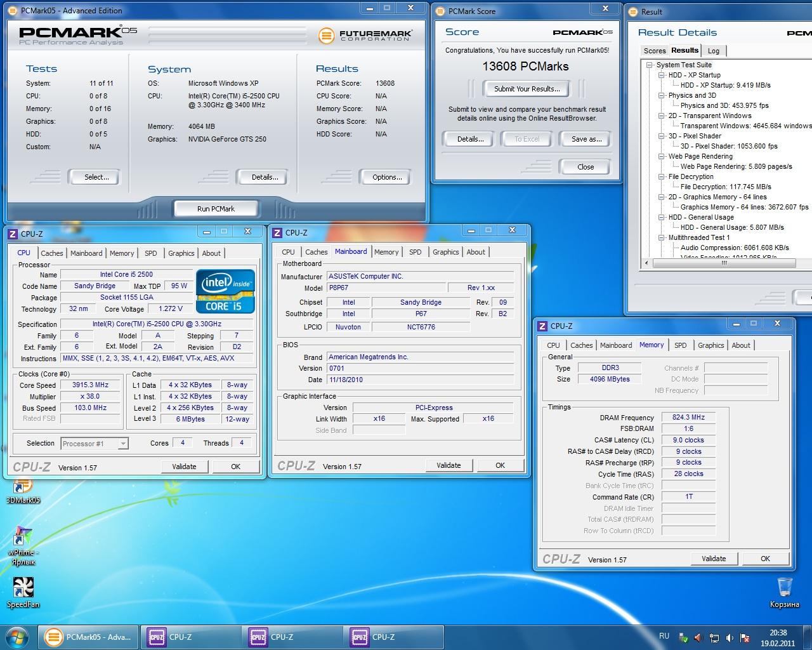Image resolution: width=812 pixels, height=650 pixels.
Task: Click the RU language indicator in the tray
Action: pos(664,635)
